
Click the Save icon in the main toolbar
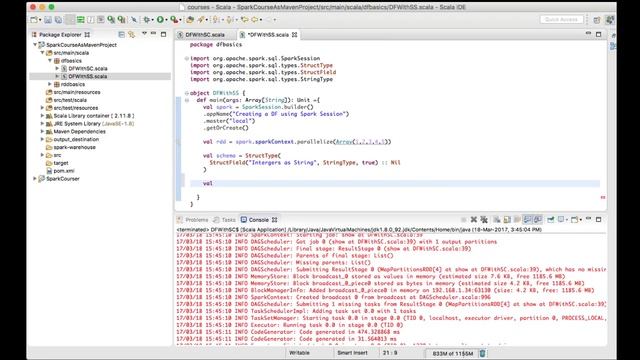click(x=48, y=19)
